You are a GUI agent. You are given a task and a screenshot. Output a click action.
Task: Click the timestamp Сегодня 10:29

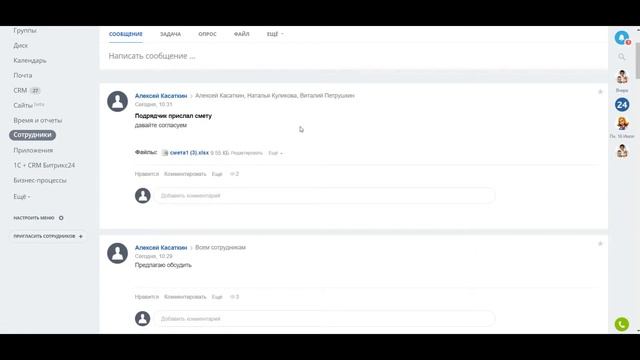click(153, 256)
